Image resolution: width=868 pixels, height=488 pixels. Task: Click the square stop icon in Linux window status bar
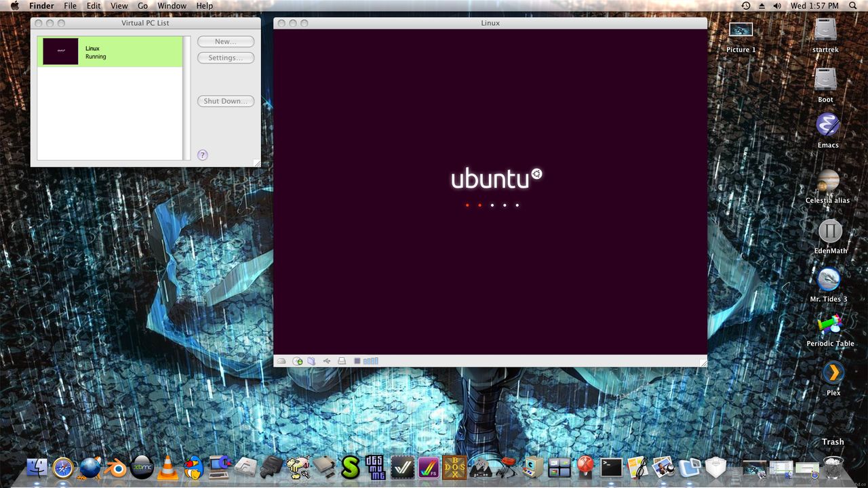(x=357, y=361)
